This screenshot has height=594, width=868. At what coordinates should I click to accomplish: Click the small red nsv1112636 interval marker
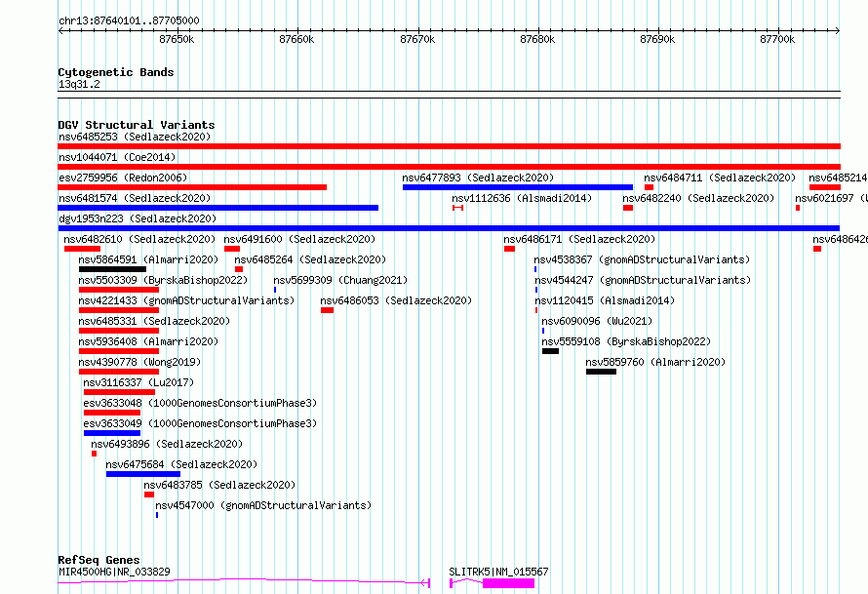(x=457, y=208)
